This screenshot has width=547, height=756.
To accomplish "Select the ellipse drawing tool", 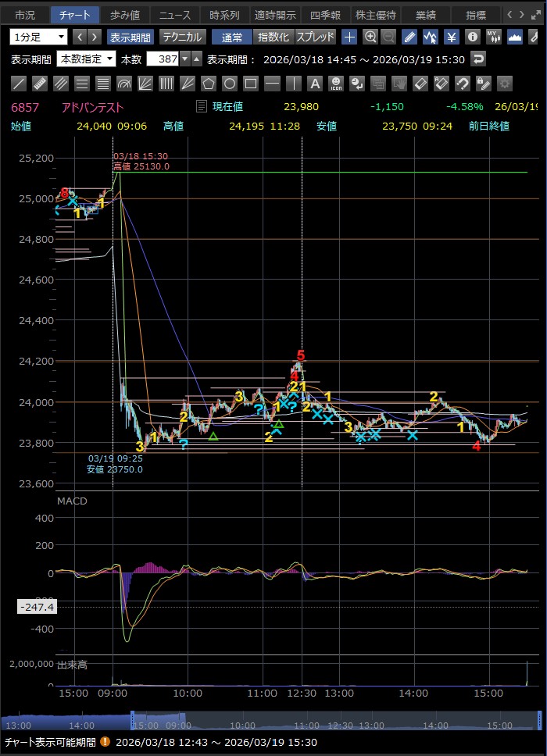I will [x=230, y=84].
